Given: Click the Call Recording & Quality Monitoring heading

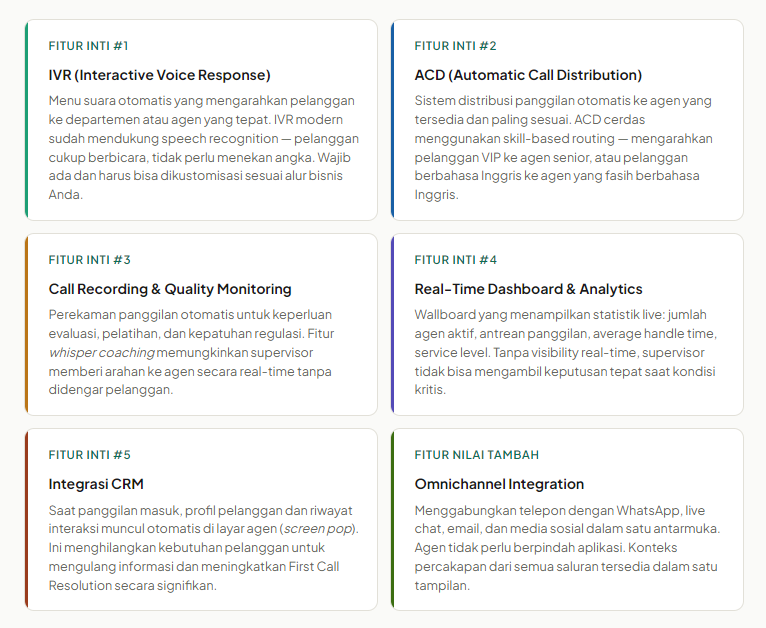Looking at the screenshot, I should pyautogui.click(x=170, y=289).
